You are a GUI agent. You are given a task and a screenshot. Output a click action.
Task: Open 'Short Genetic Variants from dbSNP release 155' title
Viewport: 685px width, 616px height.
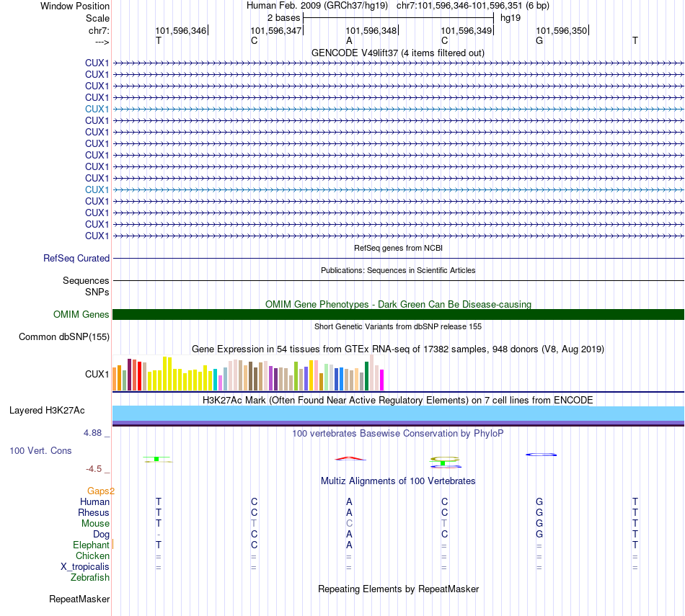pos(398,326)
